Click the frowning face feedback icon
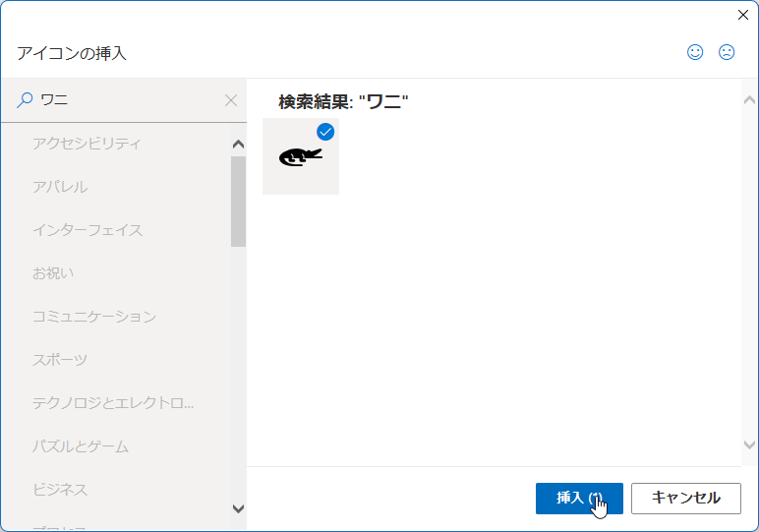Screen dimensions: 759x532 coord(727,52)
